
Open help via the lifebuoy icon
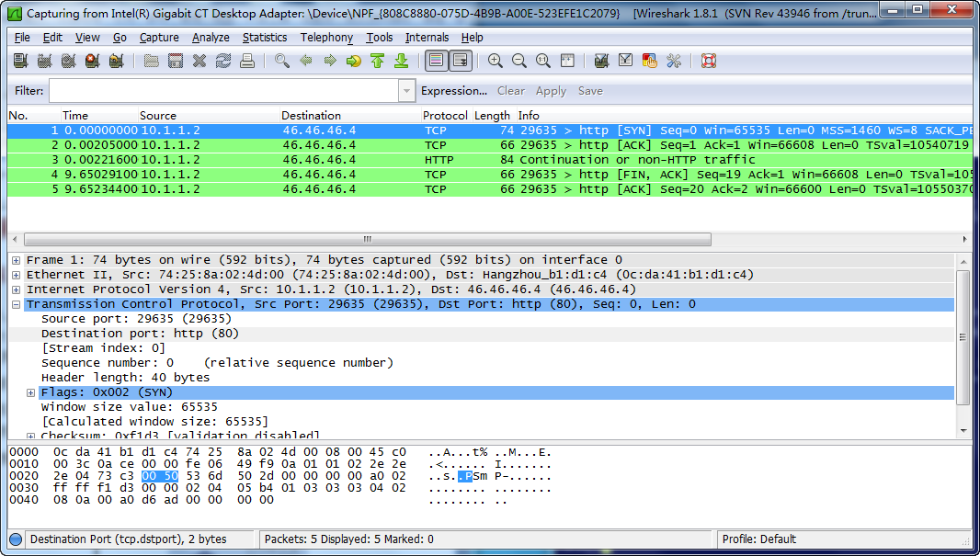(708, 61)
